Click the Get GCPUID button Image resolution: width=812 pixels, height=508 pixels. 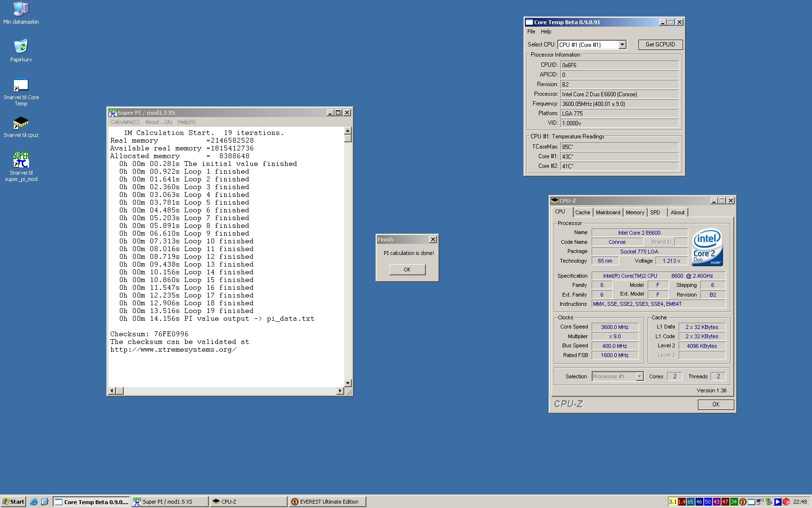pyautogui.click(x=660, y=45)
